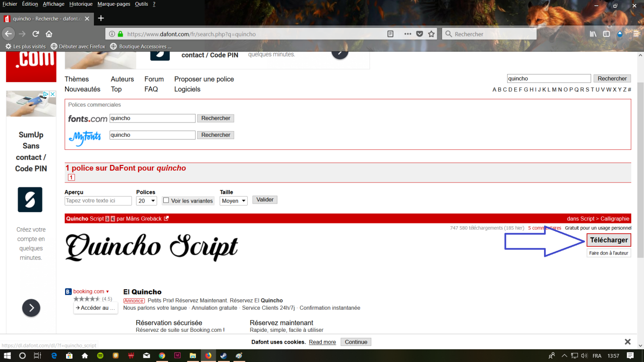644x362 pixels.
Task: Open the Édition menu
Action: [x=30, y=4]
